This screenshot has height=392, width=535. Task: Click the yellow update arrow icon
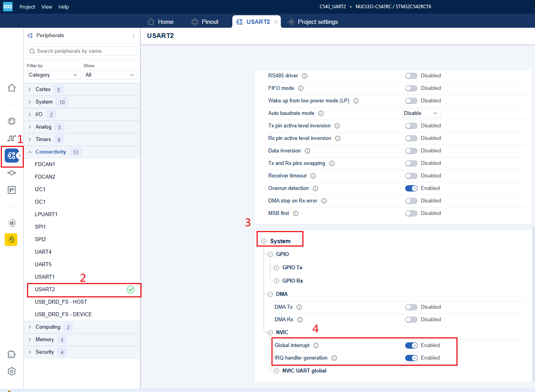coord(11,240)
